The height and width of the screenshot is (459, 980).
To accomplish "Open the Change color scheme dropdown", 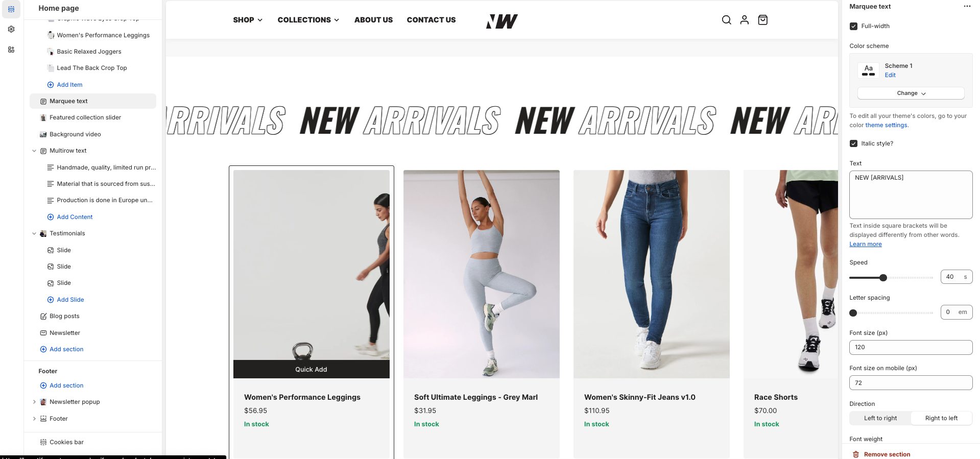I will click(x=911, y=93).
